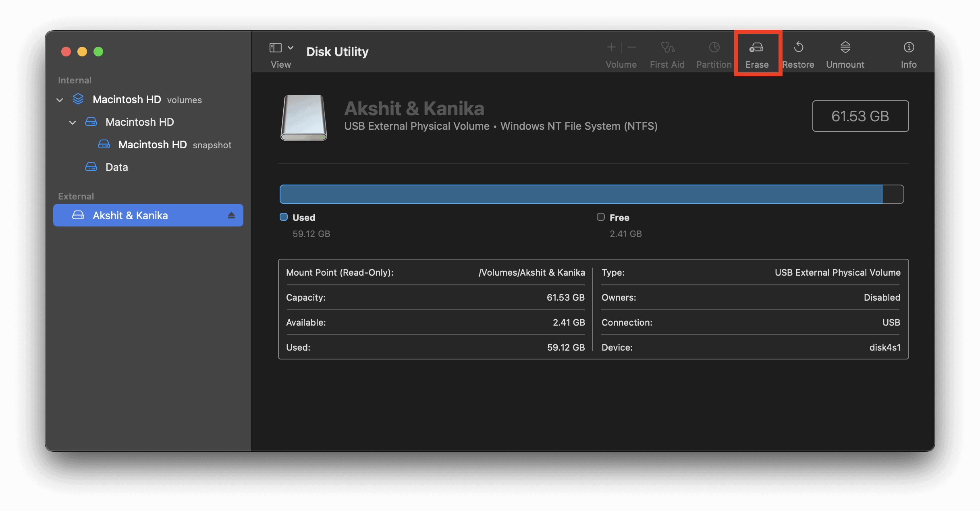Toggle the sidebar View icon

[275, 48]
